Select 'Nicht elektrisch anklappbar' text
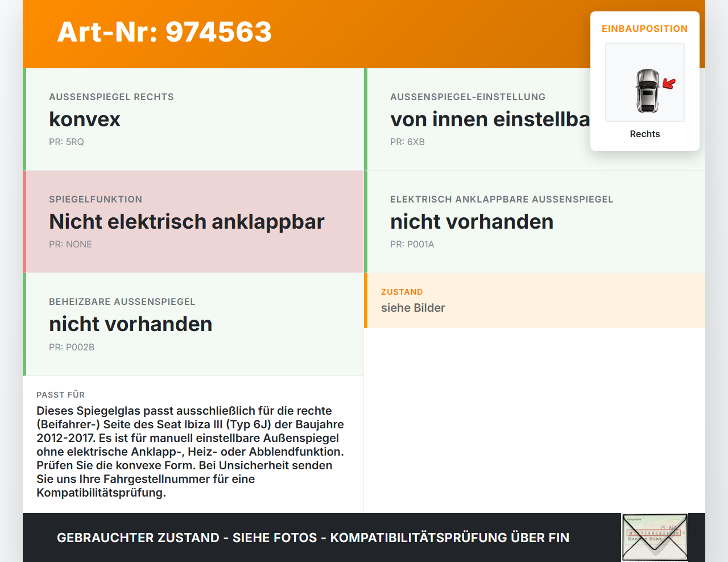 pos(187,221)
